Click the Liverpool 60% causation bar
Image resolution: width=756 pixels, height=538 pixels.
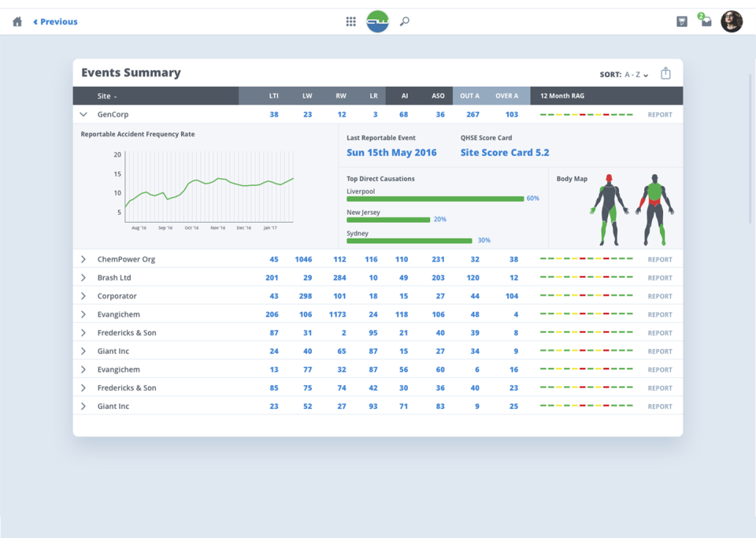point(435,199)
